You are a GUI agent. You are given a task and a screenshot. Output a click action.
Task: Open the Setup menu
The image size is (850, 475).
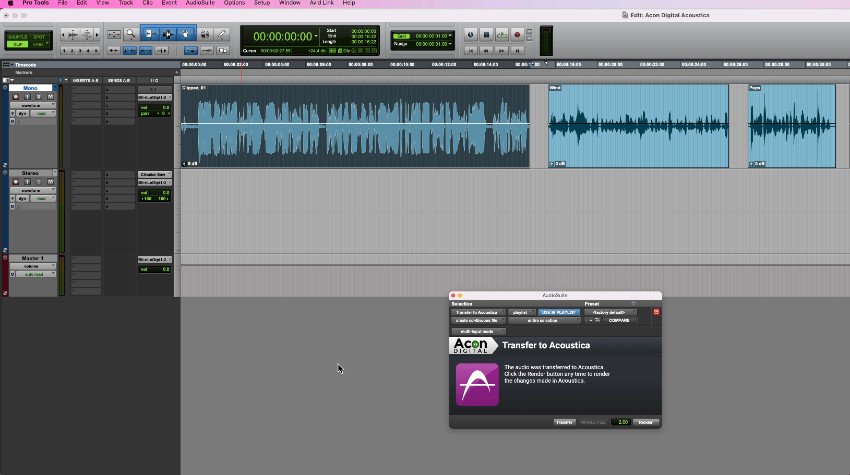[262, 3]
